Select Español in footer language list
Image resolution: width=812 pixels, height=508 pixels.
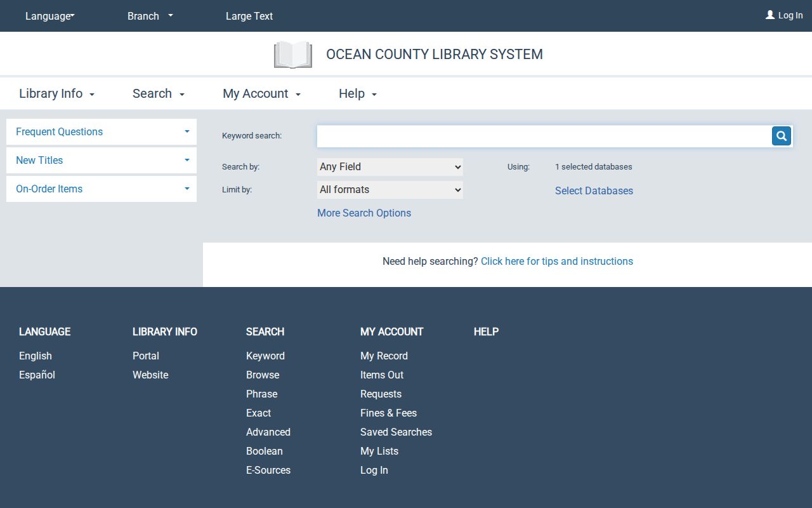(37, 375)
